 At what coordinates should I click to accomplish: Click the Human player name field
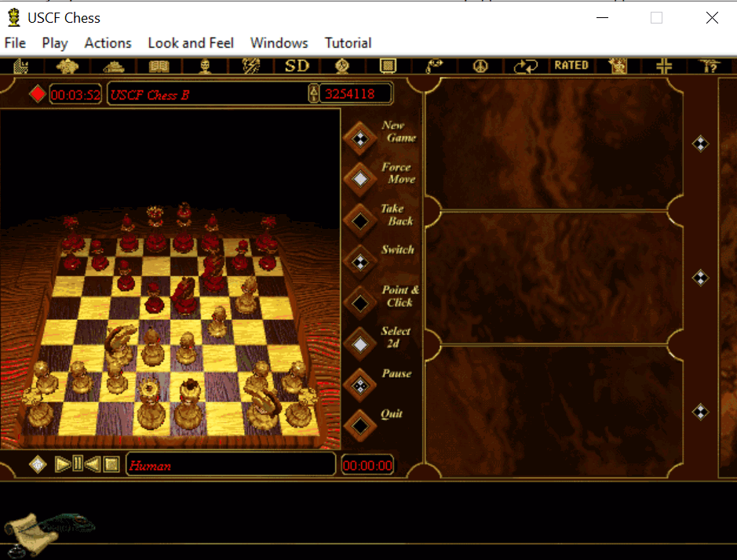[x=231, y=465]
